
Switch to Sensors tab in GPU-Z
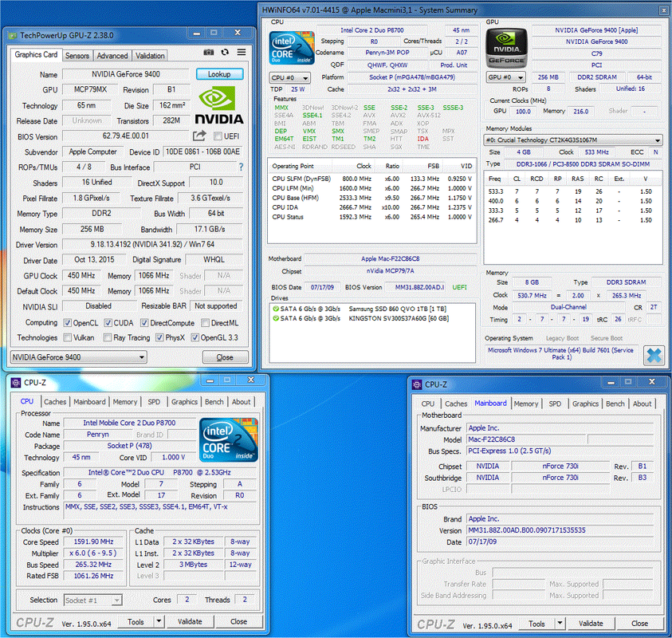tap(77, 56)
